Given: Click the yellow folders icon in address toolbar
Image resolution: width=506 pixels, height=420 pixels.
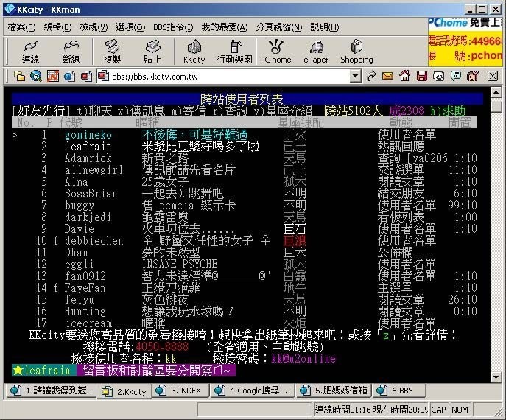Looking at the screenshot, I should tap(19, 76).
